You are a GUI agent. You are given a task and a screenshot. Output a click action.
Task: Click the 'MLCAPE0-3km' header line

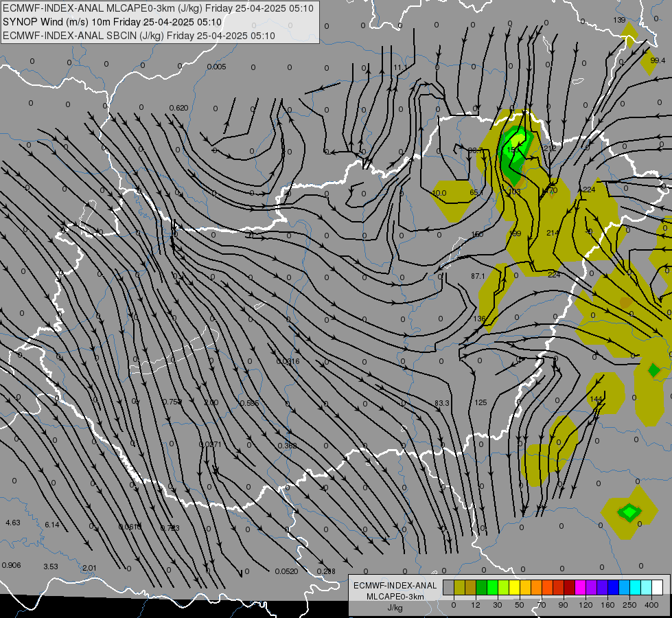[158, 8]
